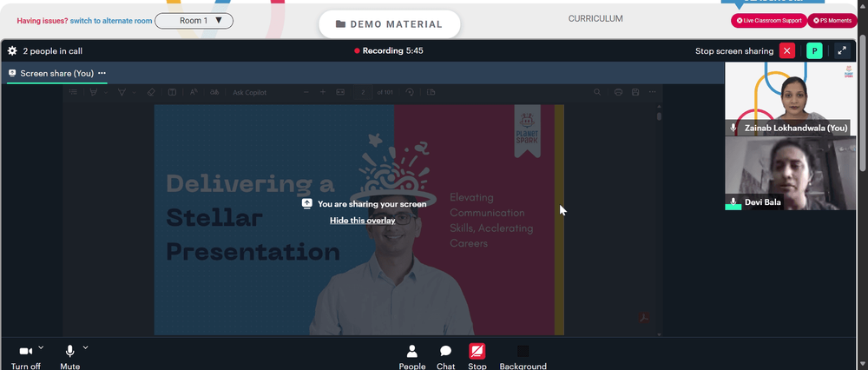Click the fit to width icon
Image resolution: width=868 pixels, height=370 pixels.
pyautogui.click(x=340, y=92)
